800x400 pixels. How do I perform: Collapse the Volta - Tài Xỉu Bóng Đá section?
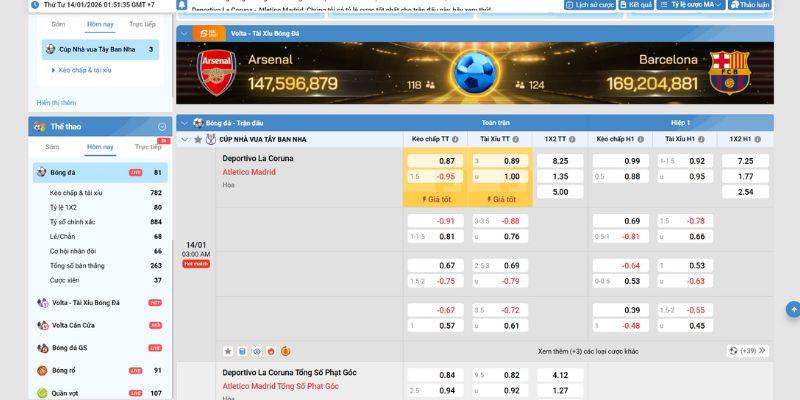click(x=184, y=34)
